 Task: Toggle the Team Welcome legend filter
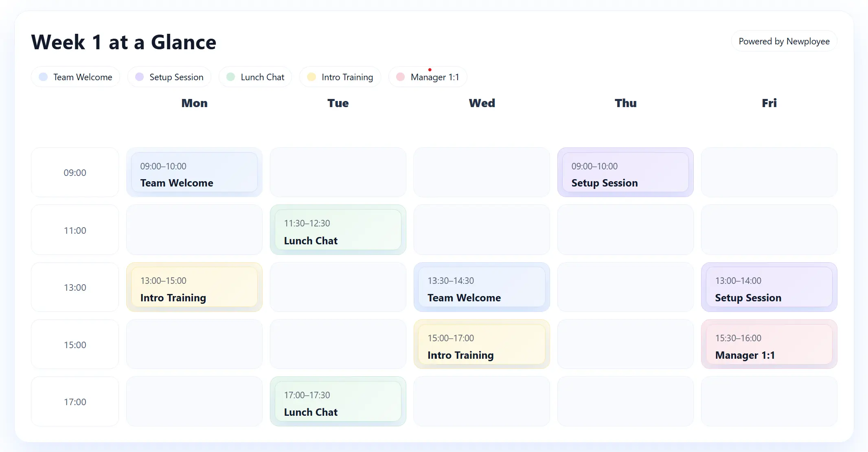(83, 77)
